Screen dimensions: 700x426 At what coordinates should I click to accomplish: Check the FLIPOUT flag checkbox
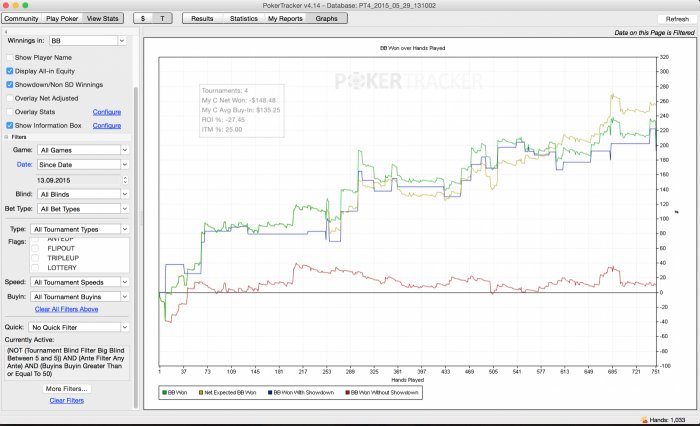[x=35, y=248]
